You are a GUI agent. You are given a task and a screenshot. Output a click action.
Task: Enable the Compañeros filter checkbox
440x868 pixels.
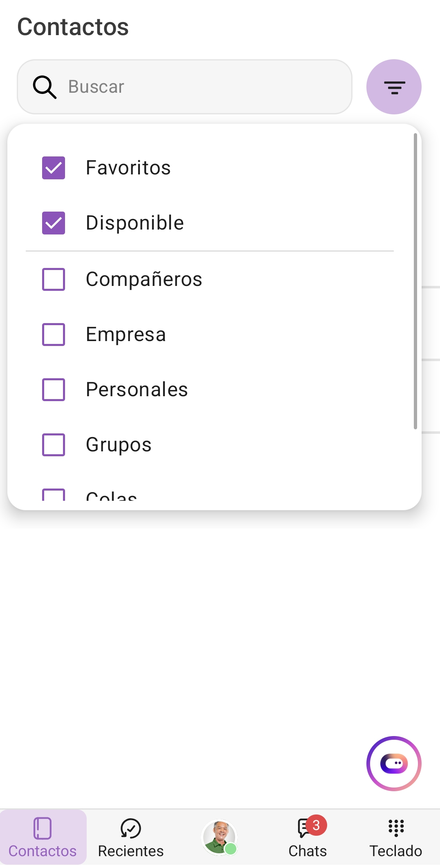pos(54,279)
